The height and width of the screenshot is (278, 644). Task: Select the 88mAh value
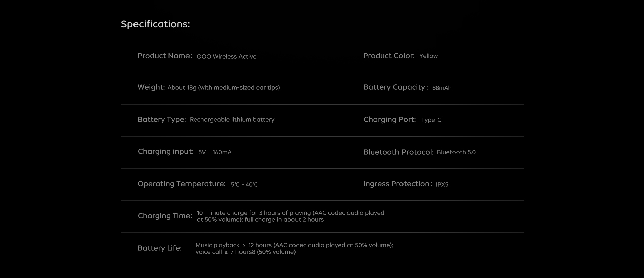pyautogui.click(x=442, y=88)
